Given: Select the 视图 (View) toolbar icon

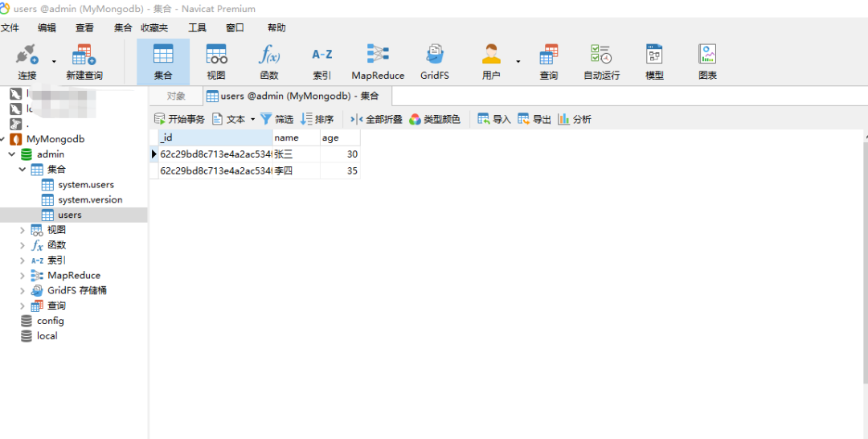Looking at the screenshot, I should click(x=216, y=60).
